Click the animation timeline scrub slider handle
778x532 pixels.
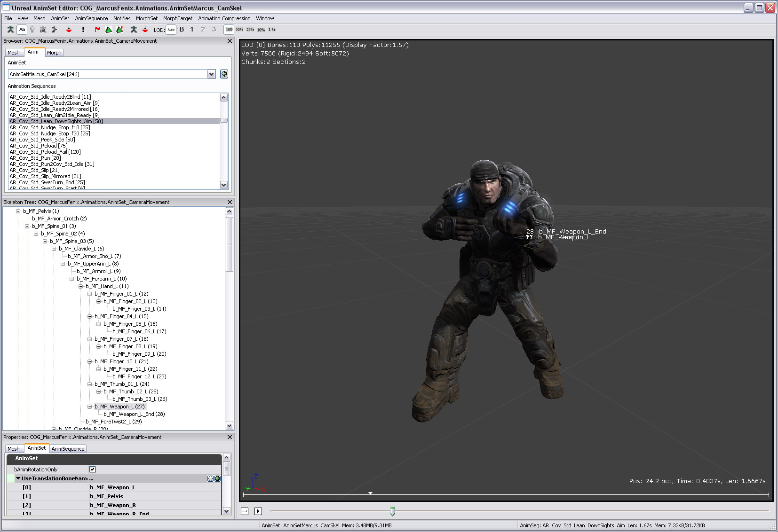coord(392,511)
